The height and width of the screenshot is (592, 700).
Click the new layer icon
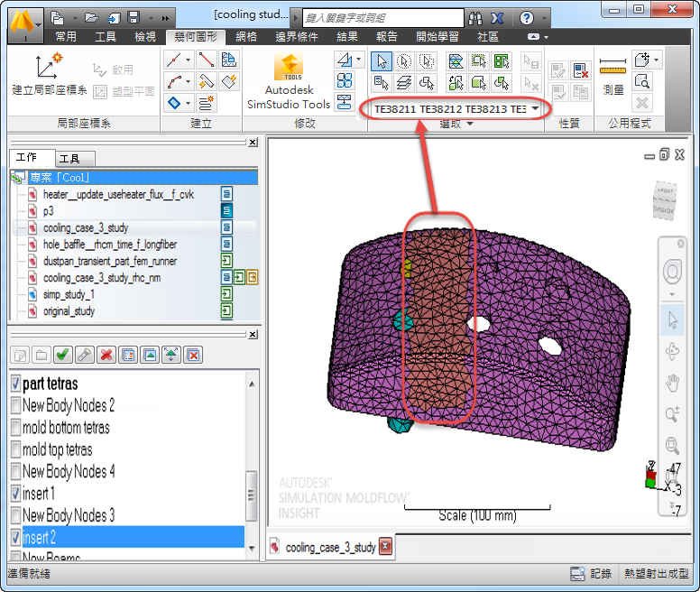click(20, 355)
